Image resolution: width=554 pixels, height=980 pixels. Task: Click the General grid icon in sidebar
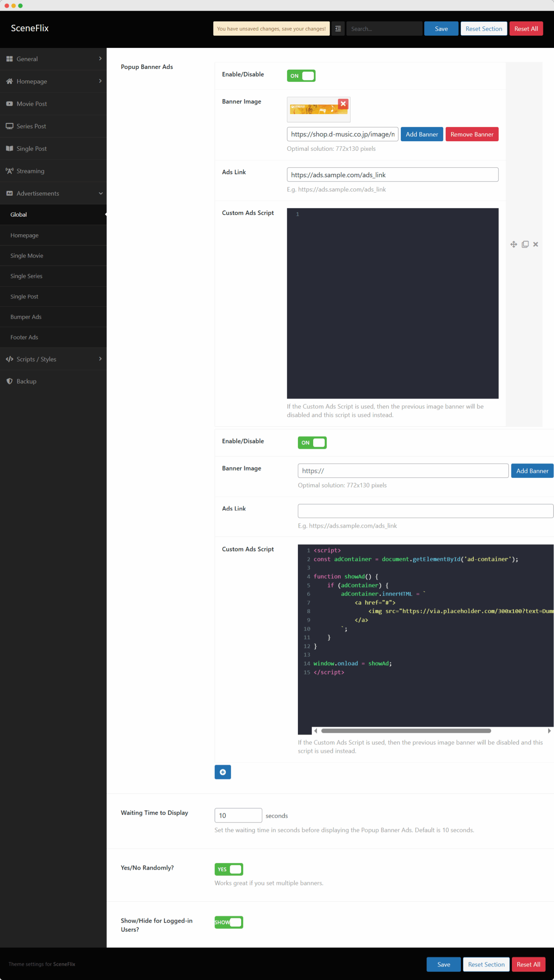(10, 59)
